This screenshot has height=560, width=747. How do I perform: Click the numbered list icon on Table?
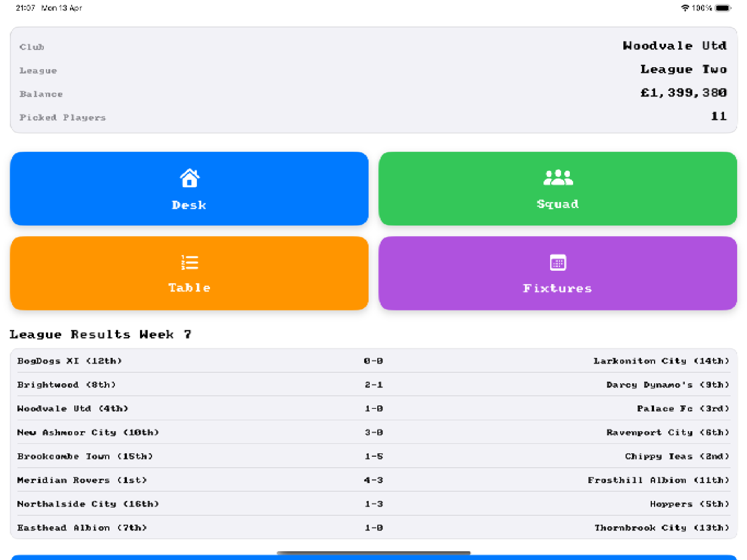[189, 262]
